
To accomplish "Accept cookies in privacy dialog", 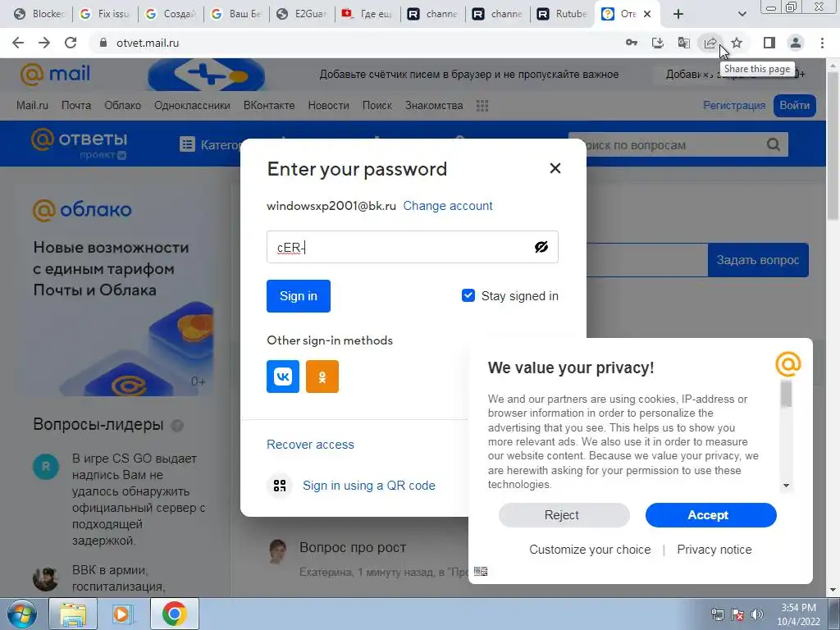I will (x=711, y=515).
